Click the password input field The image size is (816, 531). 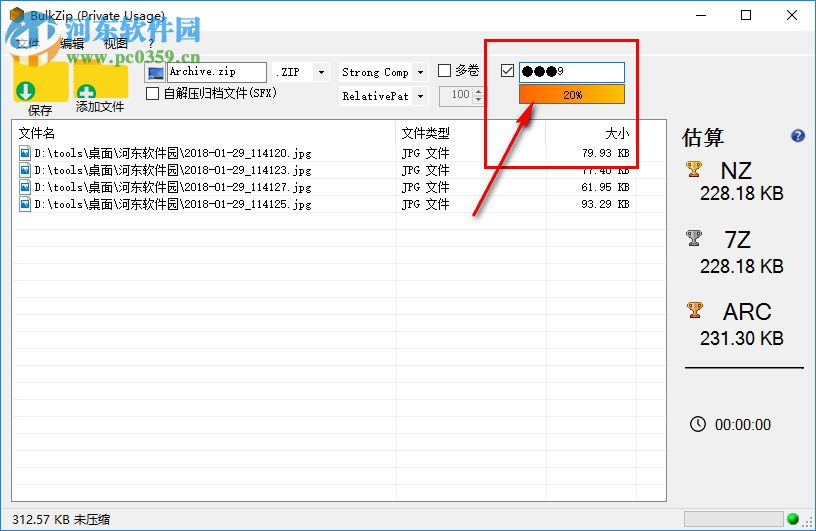coord(572,72)
